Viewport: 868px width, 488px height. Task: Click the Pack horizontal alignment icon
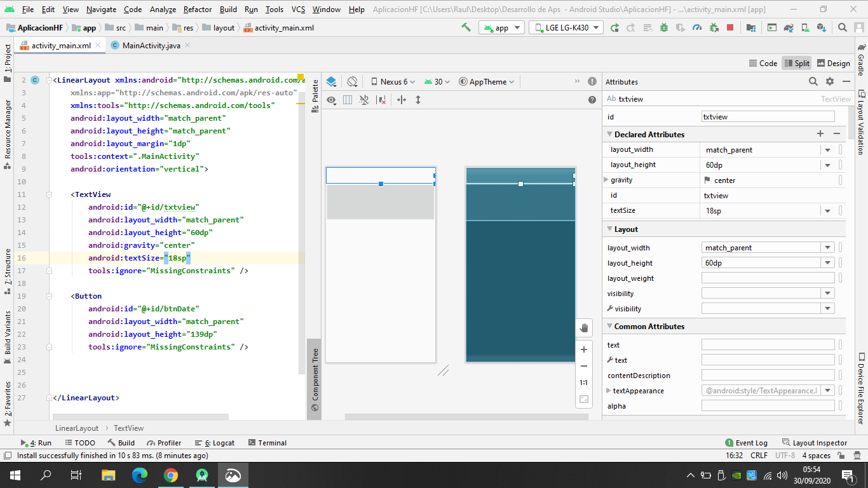click(x=402, y=100)
